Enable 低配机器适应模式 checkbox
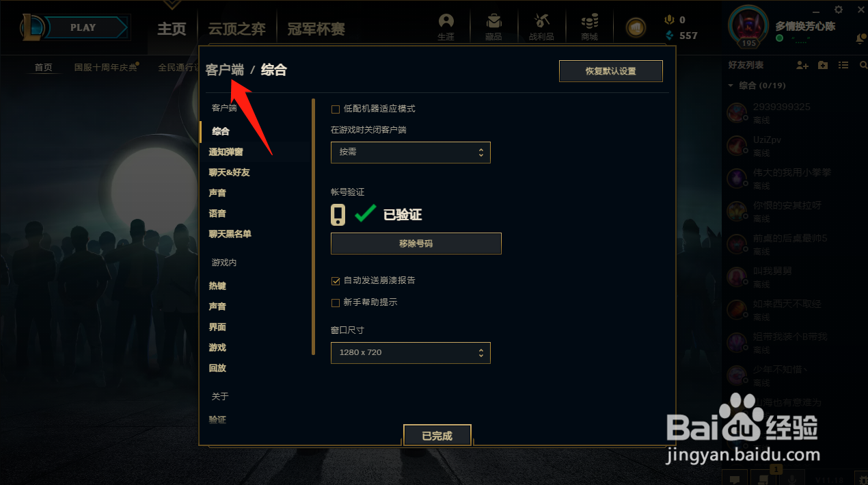 tap(336, 109)
